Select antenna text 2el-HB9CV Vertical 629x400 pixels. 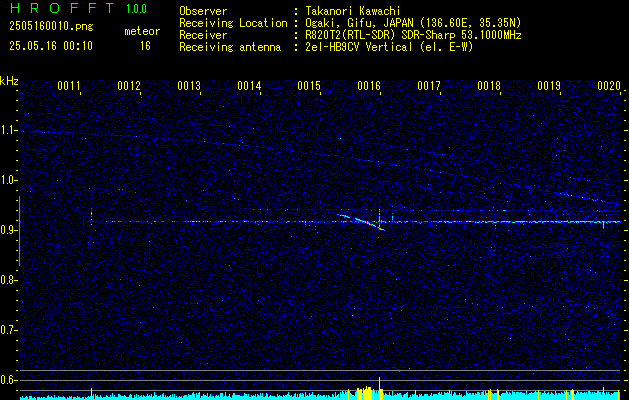pyautogui.click(x=359, y=47)
